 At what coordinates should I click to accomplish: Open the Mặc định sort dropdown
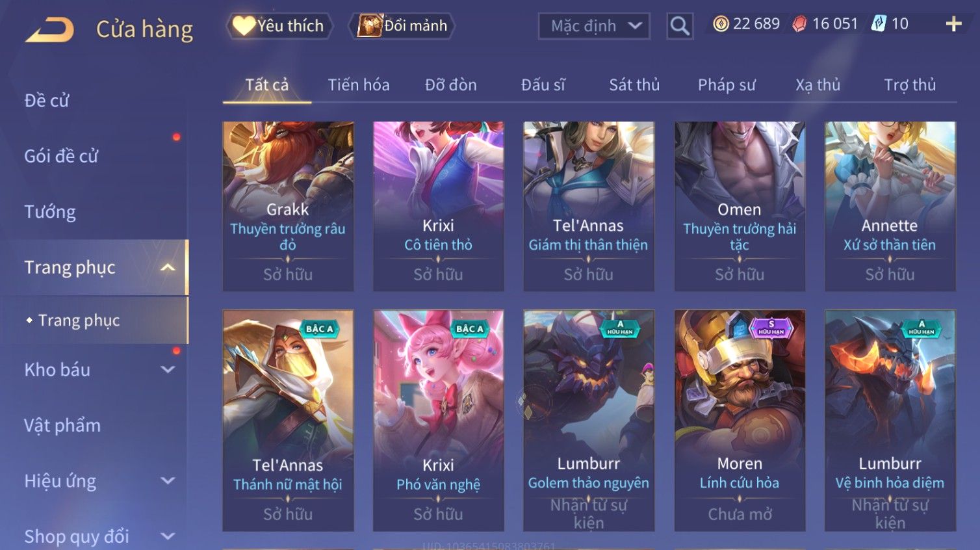[x=594, y=26]
